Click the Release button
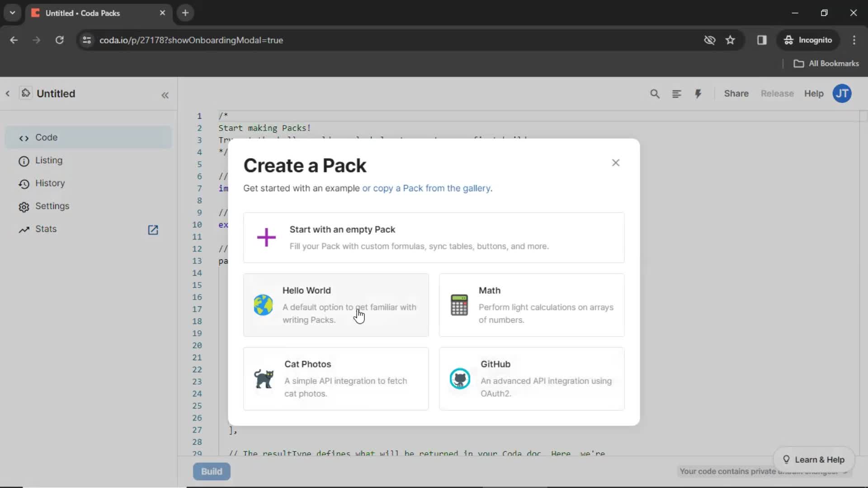Viewport: 868px width, 488px height. click(x=777, y=94)
